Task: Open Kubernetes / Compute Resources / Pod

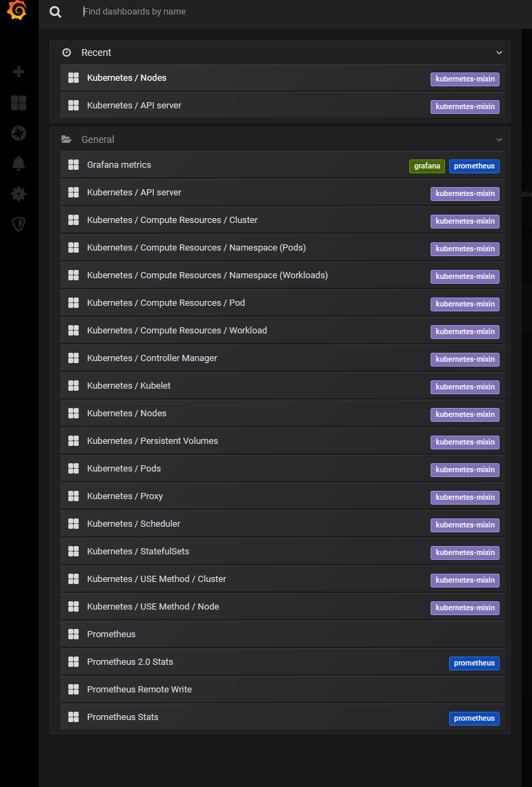Action: 283,302
